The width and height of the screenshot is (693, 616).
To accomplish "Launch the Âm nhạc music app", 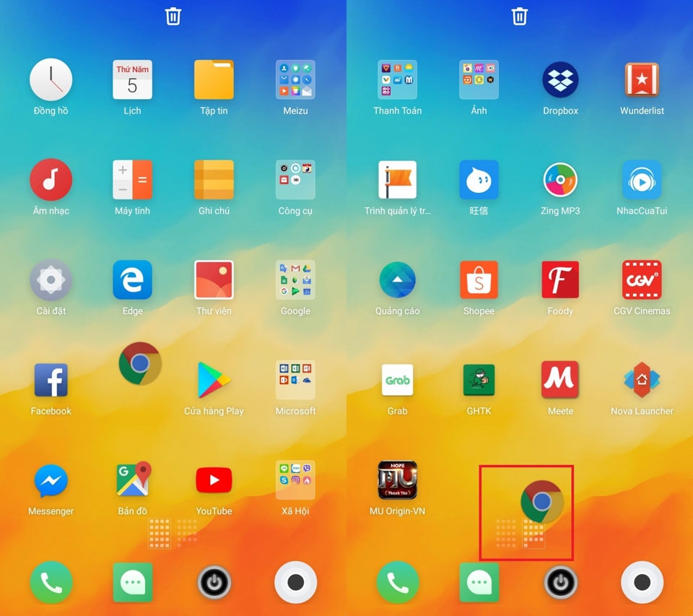I will [51, 180].
